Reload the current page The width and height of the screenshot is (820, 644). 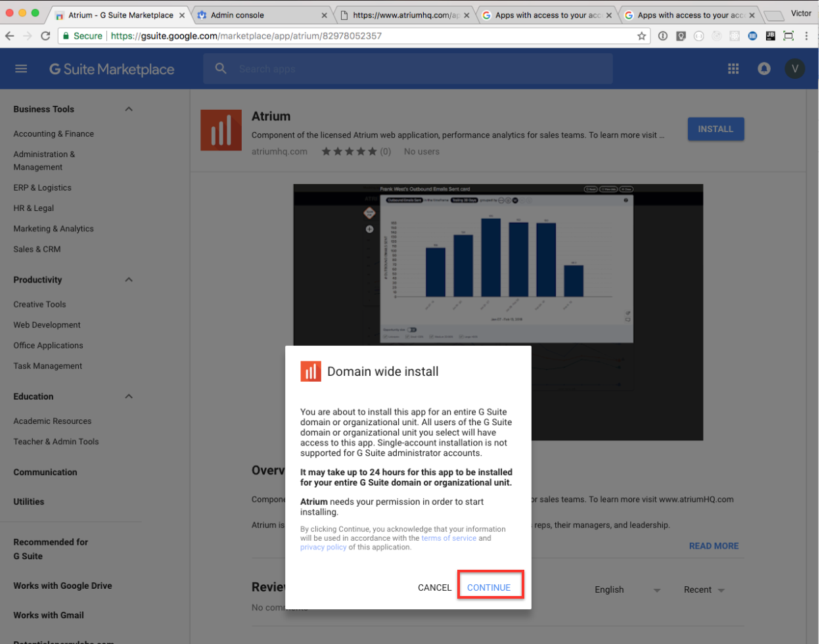tap(45, 36)
